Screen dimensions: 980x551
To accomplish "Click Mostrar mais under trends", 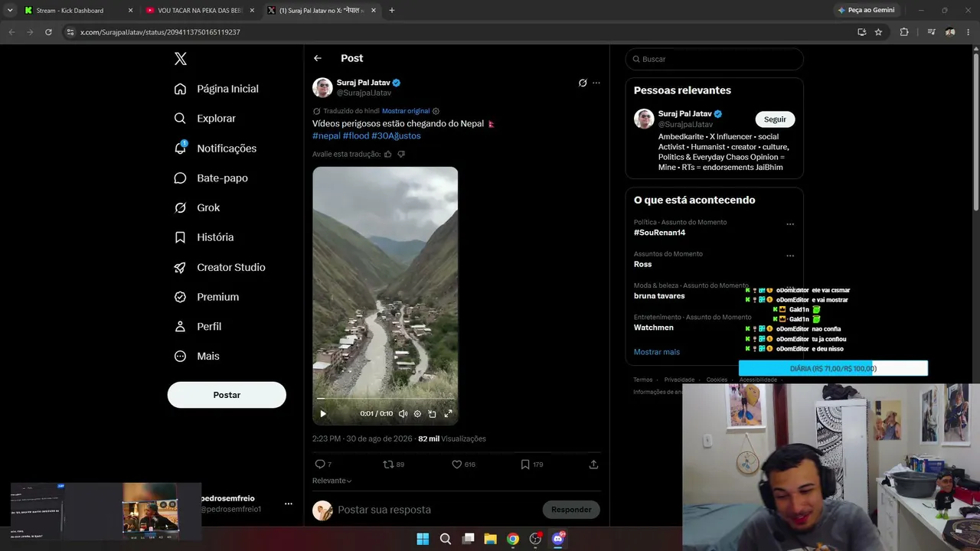I will click(x=657, y=352).
